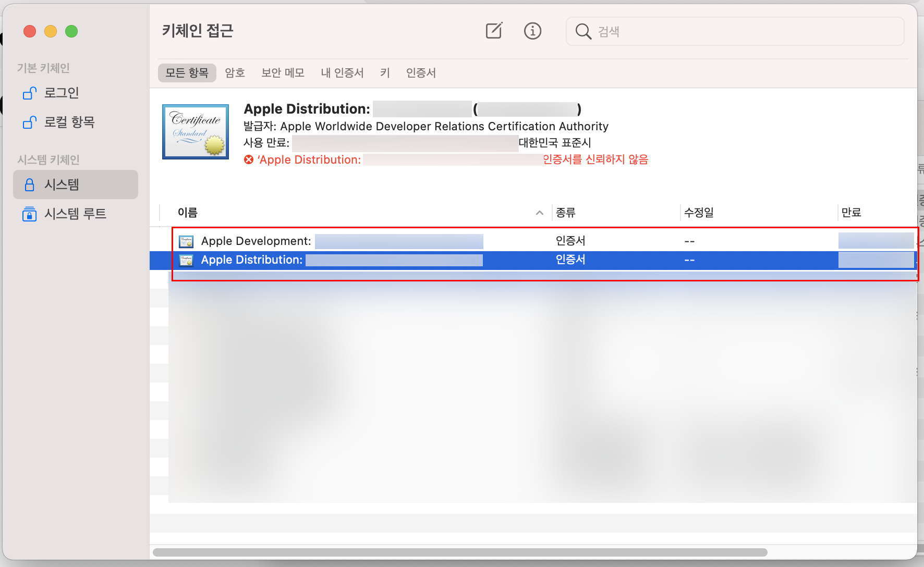Click the info (i) icon in the toolbar

532,31
